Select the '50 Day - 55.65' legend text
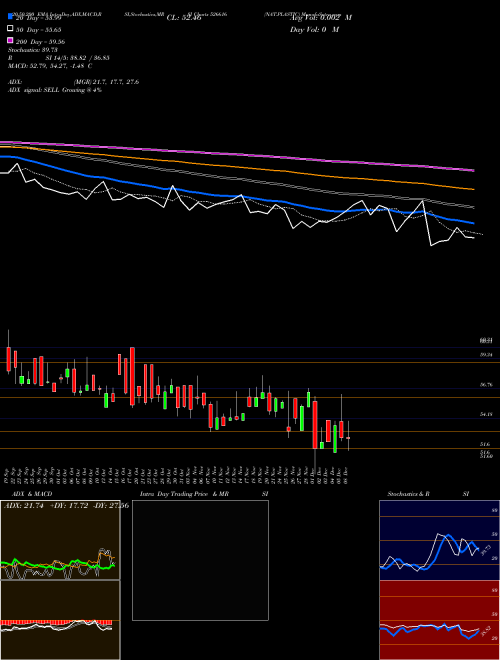 [39, 30]
